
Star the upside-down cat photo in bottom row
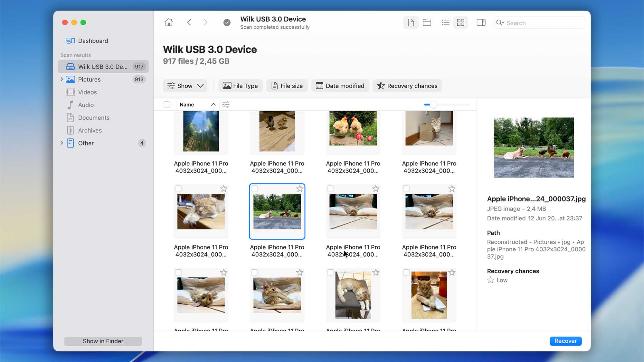224,273
